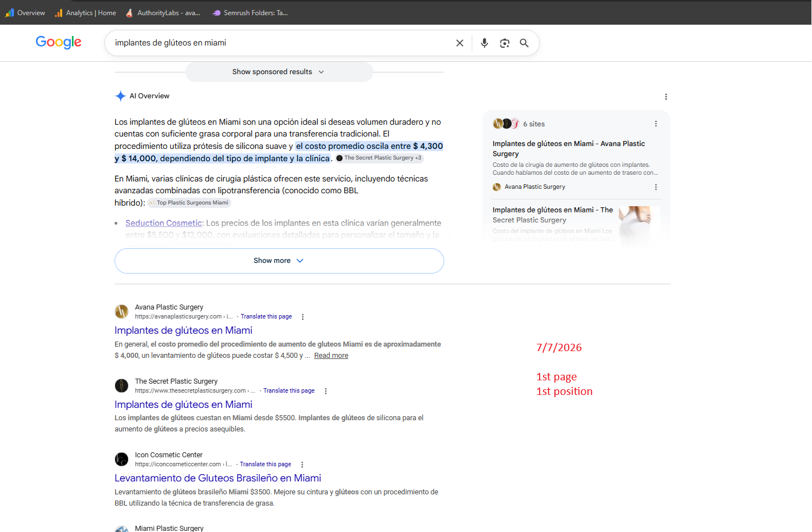Click iconcosmeticcenter.com URL text
The width and height of the screenshot is (812, 532).
(x=183, y=465)
